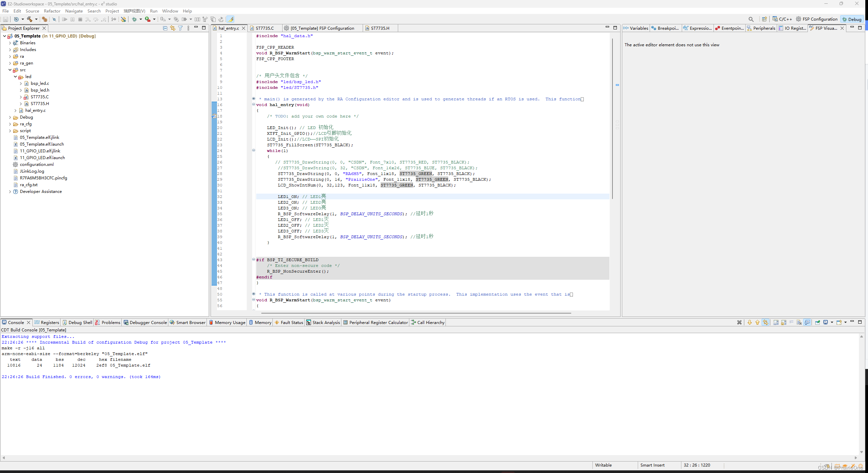868x473 pixels.
Task: Switch to the ST7735.C editor tab
Action: coord(264,28)
